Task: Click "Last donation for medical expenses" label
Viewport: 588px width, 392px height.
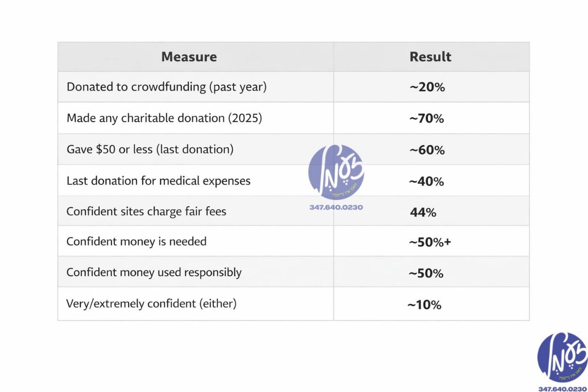Action: 158,181
